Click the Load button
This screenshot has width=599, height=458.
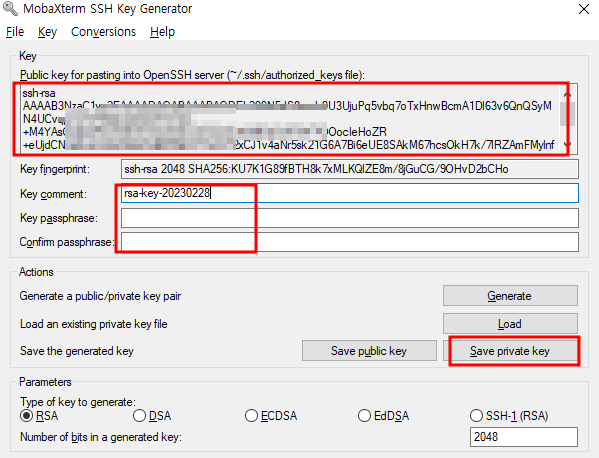510,324
